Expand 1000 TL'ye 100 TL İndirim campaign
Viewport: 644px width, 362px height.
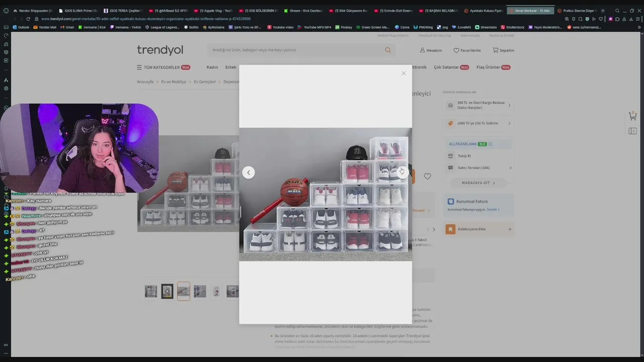point(478,123)
